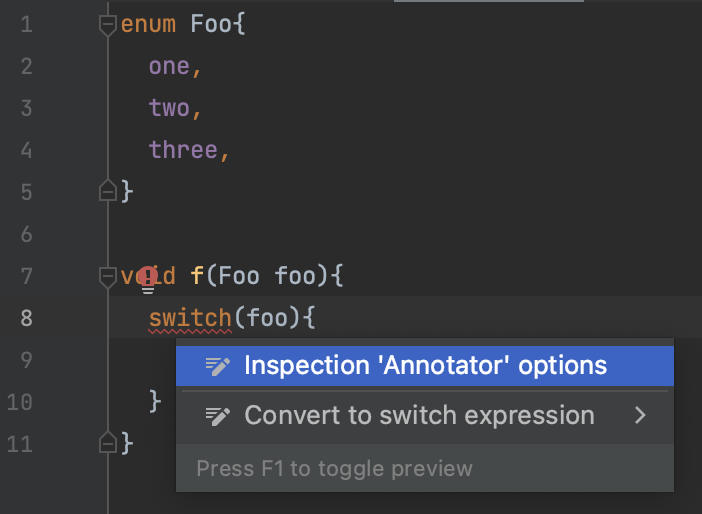
Task: Collapse the void f method fold marker
Action: coord(107,277)
